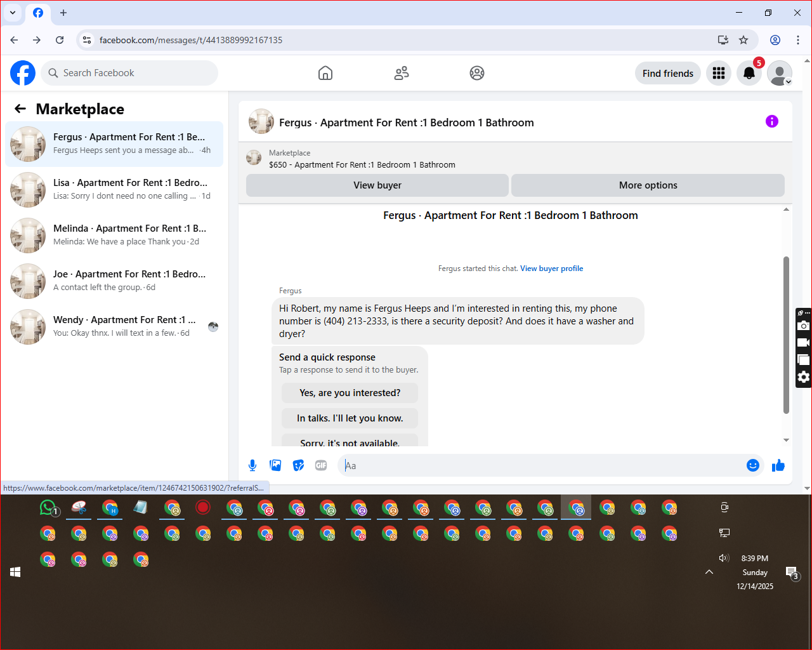Click the Search Facebook field

click(x=129, y=73)
